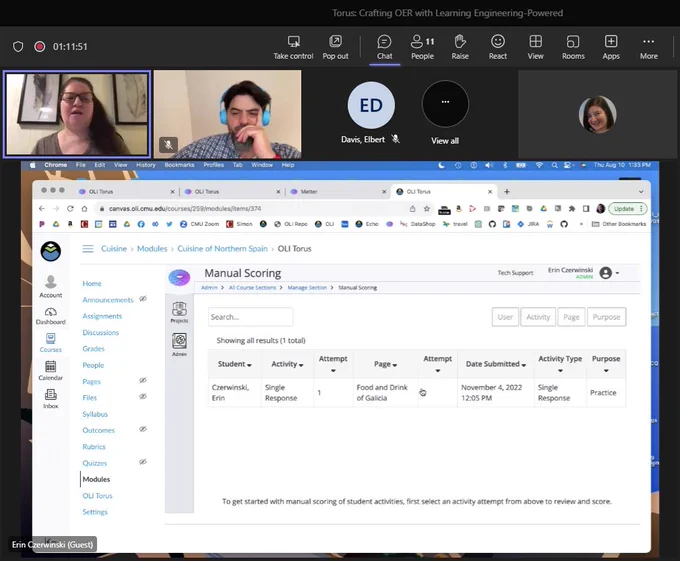Open Canvas Account in global nav

click(51, 286)
